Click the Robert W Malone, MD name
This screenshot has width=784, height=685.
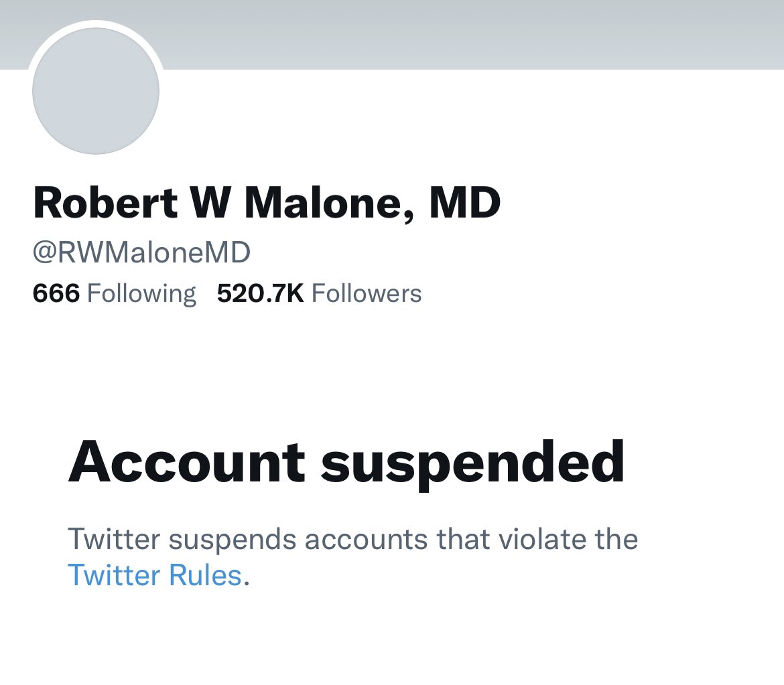click(267, 204)
